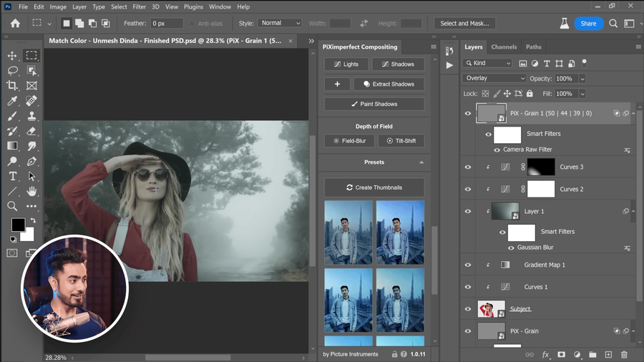Open the Style dropdown set to Normal
This screenshot has height=362, width=644.
point(280,23)
